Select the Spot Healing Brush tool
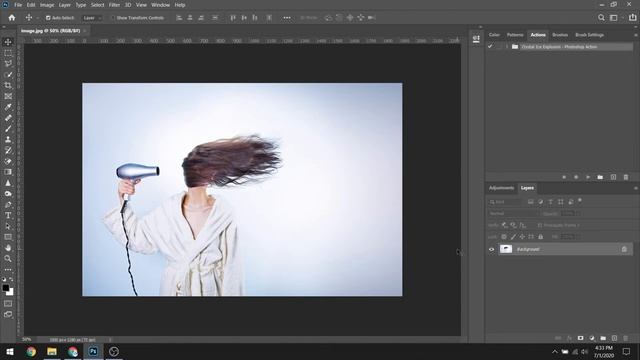 (8, 118)
